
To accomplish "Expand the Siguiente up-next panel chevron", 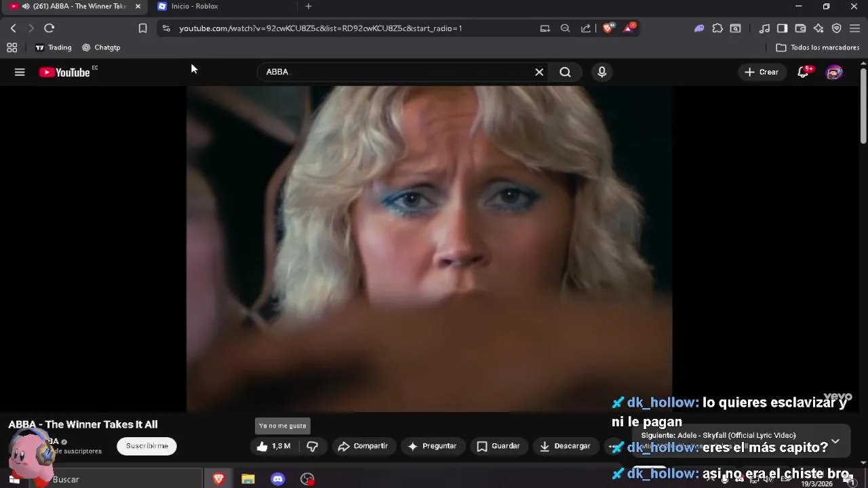I will [835, 441].
